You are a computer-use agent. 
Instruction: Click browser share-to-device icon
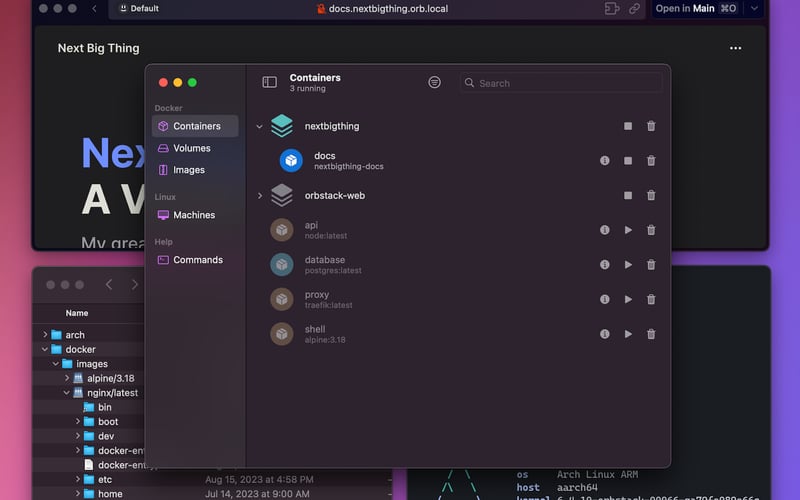click(612, 9)
